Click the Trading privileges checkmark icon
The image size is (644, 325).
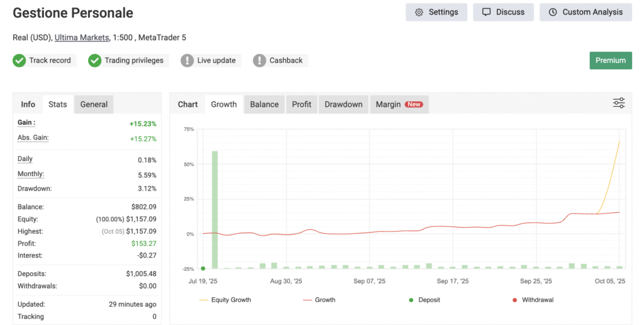pos(95,60)
